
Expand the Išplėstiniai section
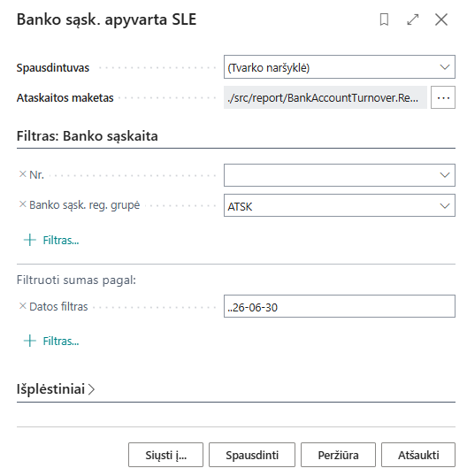click(56, 389)
